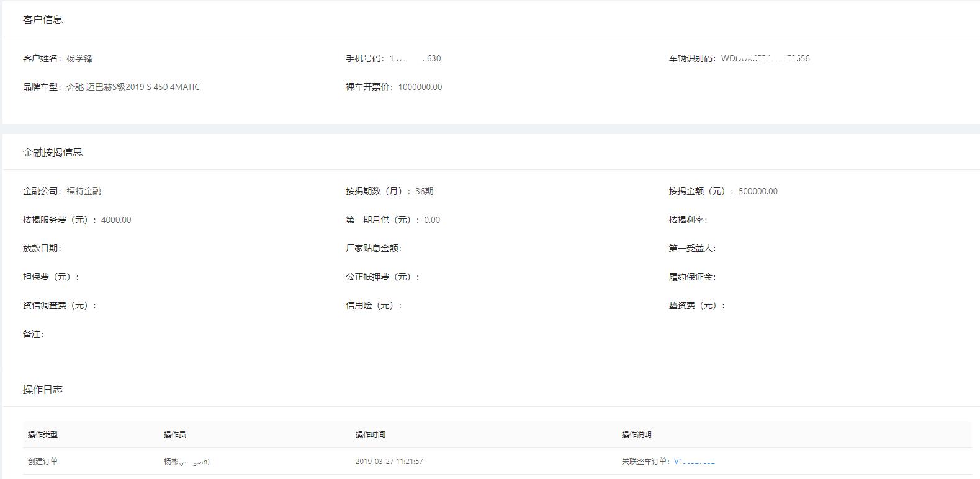
Task: Click the 操作说明 column header
Action: [636, 434]
